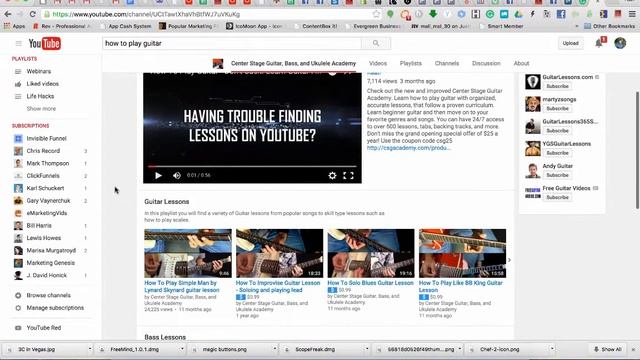640x360 pixels.
Task: Subscribe to martyzsongs
Action: click(557, 109)
